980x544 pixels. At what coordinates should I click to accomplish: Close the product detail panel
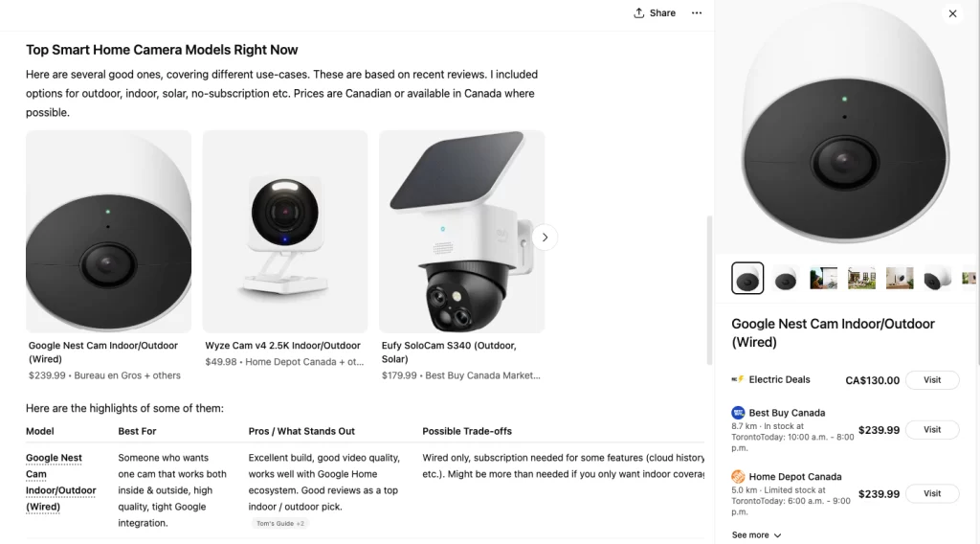tap(952, 13)
